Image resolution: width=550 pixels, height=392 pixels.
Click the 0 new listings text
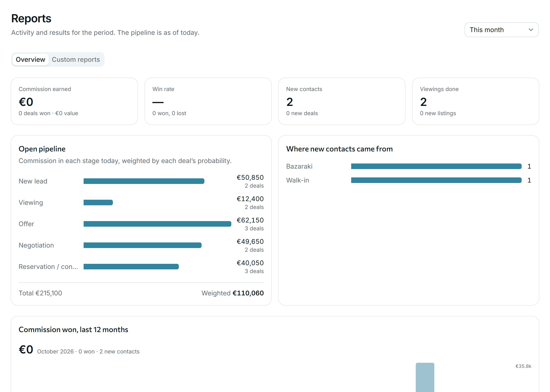click(438, 113)
